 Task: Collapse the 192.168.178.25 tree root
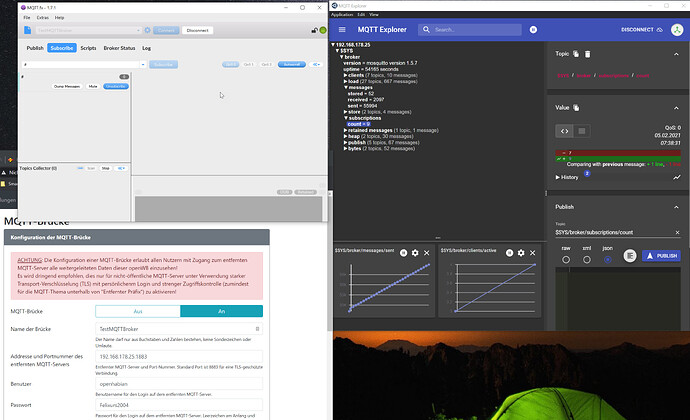pyautogui.click(x=333, y=44)
